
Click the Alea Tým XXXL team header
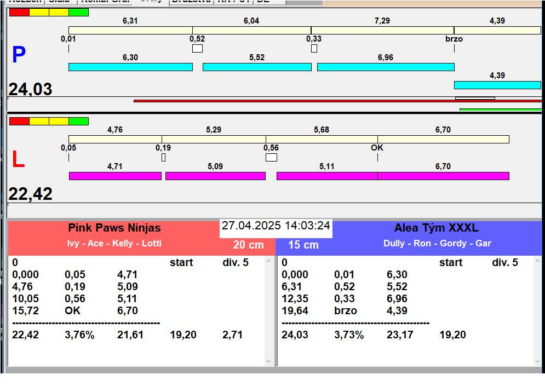coord(436,228)
